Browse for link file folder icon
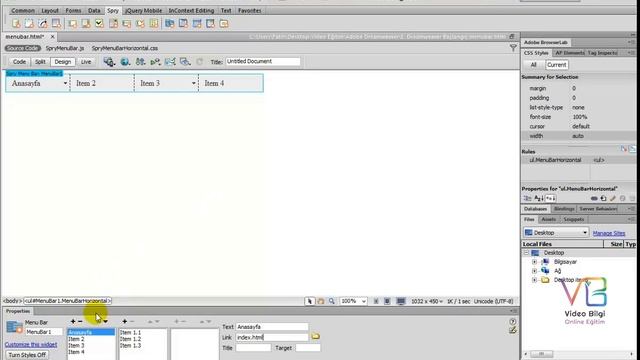Viewport: 640px width, 360px height. (x=316, y=337)
